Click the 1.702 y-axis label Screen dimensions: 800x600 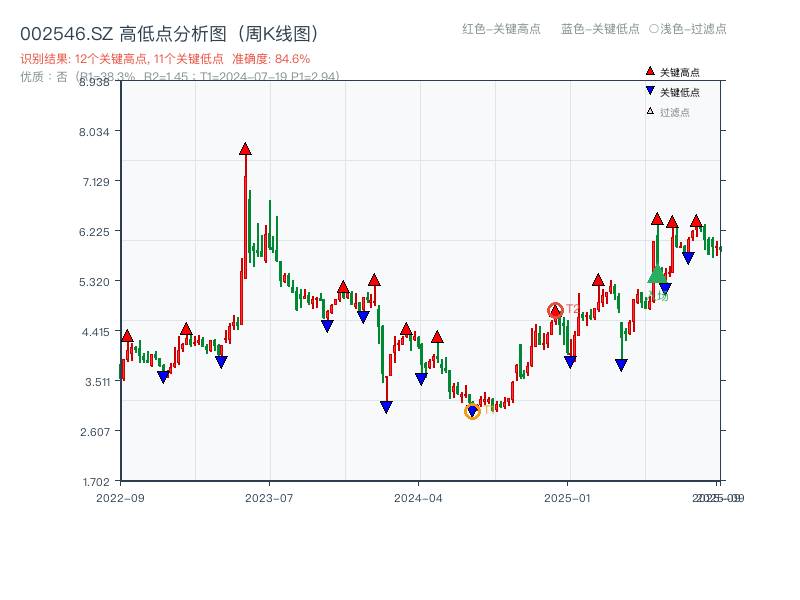[96, 482]
